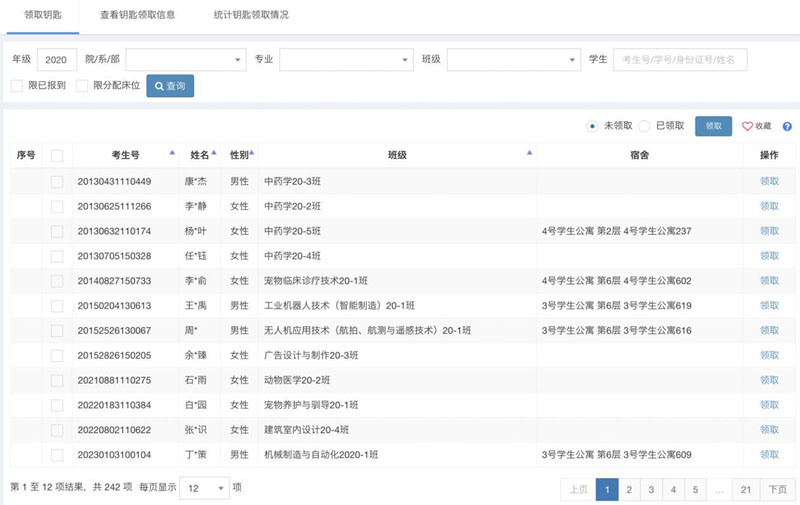Switch to 查看钥匙领取信息 tab

[x=138, y=17]
